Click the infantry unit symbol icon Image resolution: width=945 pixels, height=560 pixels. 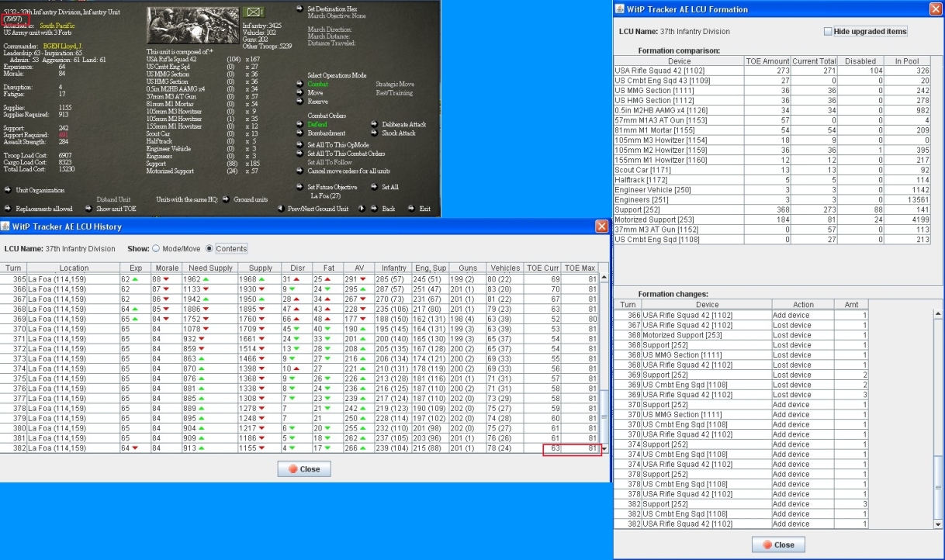254,12
